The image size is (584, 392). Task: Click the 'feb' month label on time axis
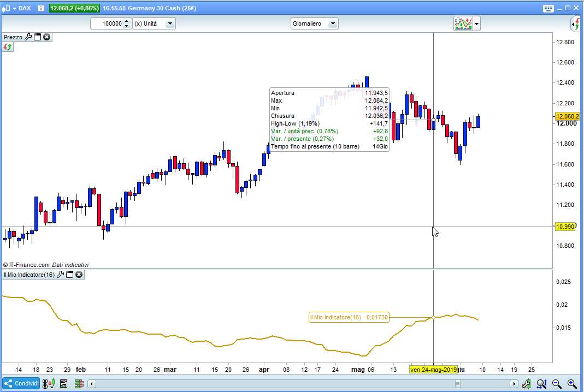coord(81,369)
